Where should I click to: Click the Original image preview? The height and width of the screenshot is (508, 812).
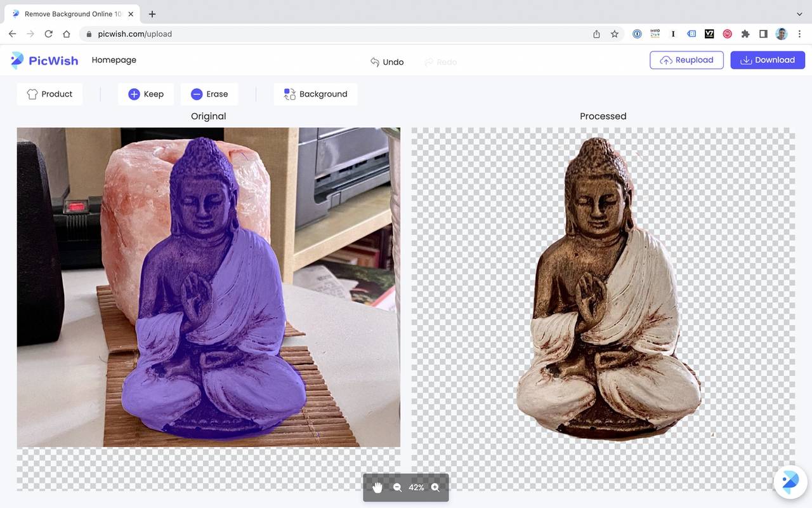pos(209,288)
